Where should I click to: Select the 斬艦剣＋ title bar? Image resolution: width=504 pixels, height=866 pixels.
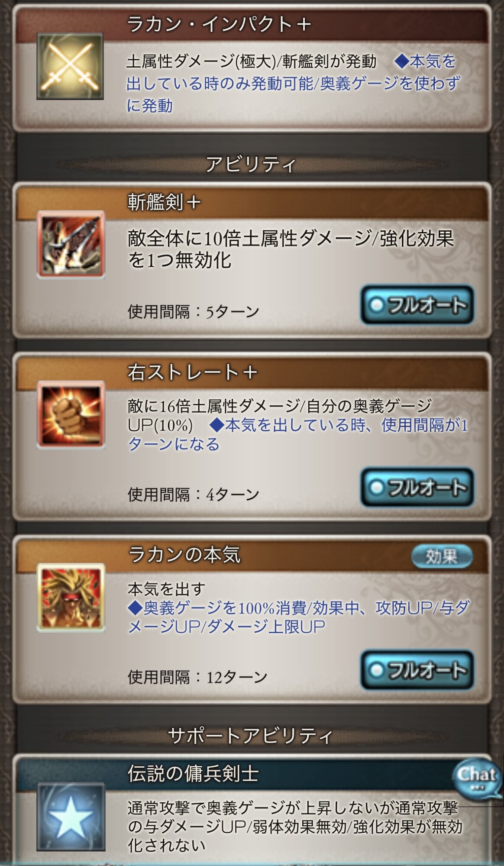(x=252, y=203)
